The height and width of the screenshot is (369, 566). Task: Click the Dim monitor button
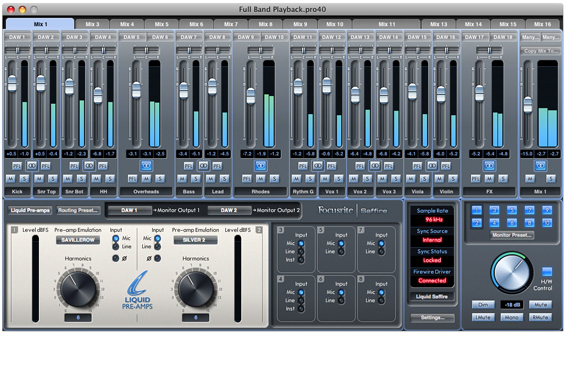[x=483, y=305]
